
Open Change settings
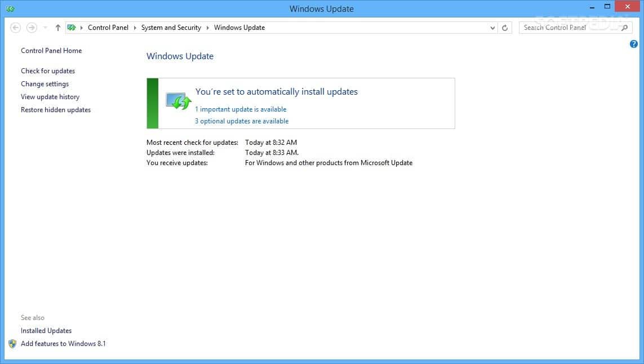pos(45,84)
